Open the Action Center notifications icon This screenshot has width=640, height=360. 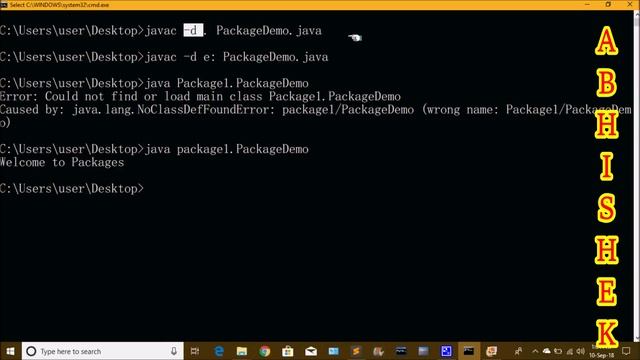[626, 351]
